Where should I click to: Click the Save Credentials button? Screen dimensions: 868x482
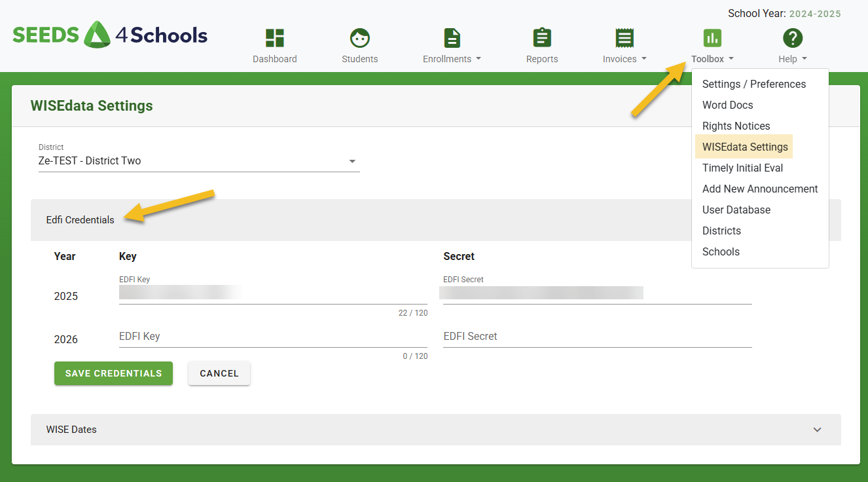click(x=113, y=373)
